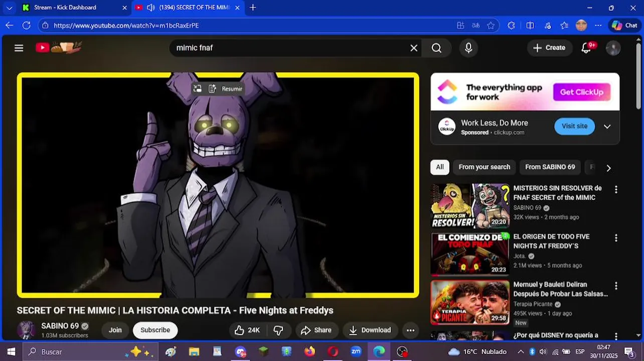
Task: Open Copilot Chat button
Action: [x=624, y=25]
